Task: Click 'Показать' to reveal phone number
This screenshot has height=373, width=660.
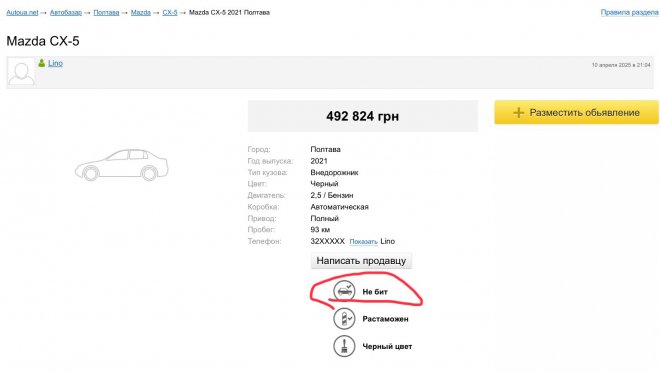Action: coord(363,242)
